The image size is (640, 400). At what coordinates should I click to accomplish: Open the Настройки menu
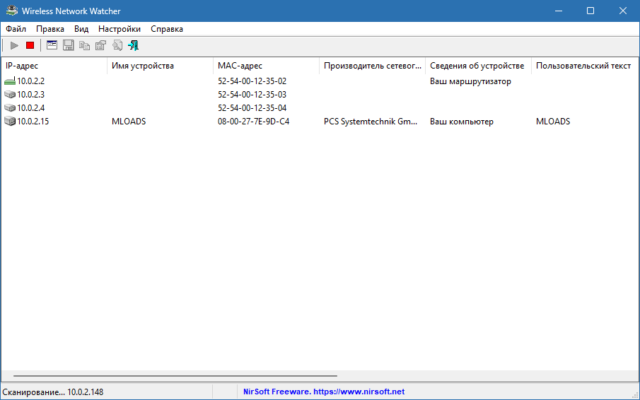click(119, 29)
